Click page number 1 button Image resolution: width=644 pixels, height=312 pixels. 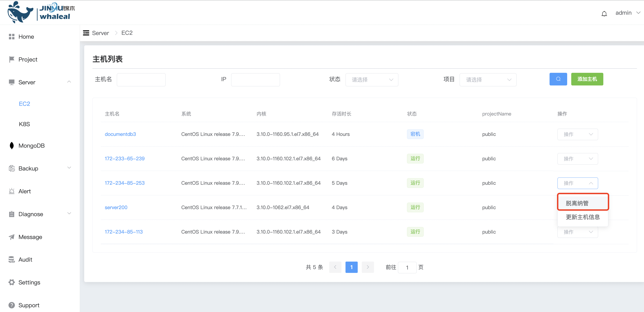(351, 267)
